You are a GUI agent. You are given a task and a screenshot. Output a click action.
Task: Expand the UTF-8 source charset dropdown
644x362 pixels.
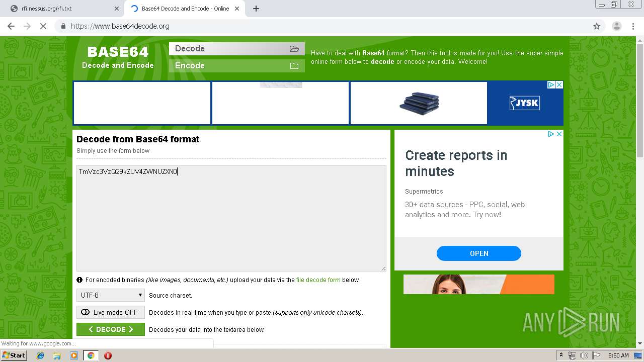tap(111, 295)
